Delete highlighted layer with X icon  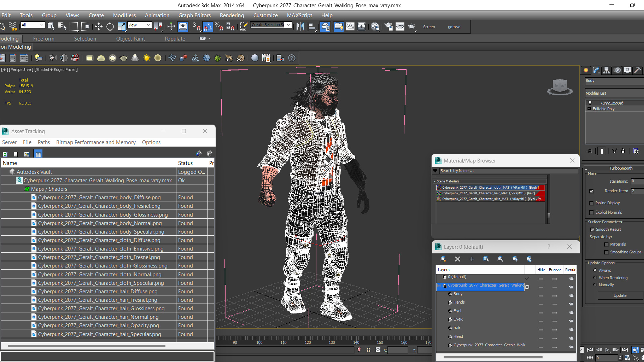(458, 259)
